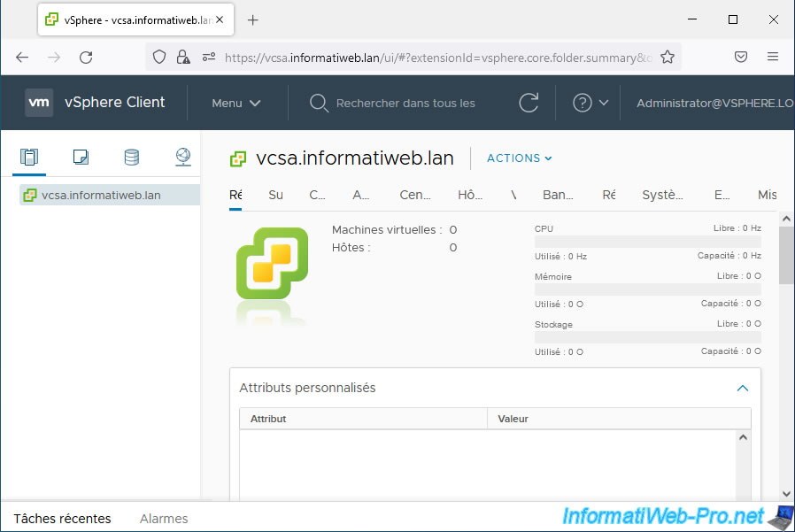Screen dimensions: 795x532
Task: Go forward in browser history
Action: [x=54, y=58]
